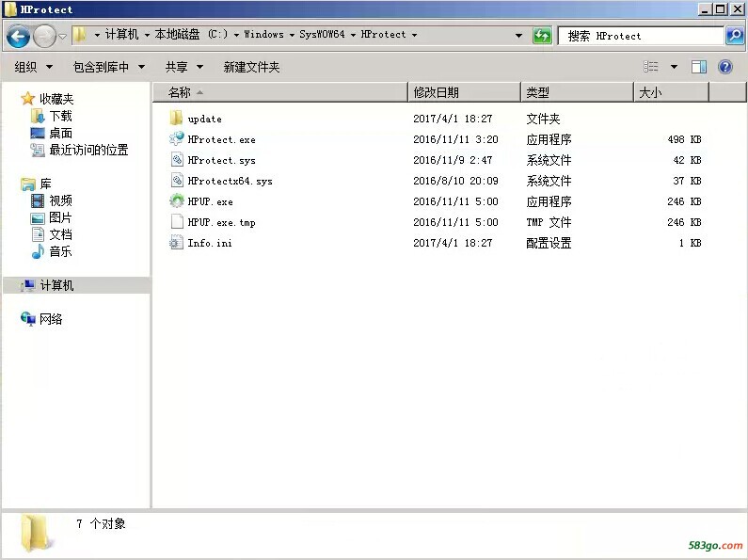Open the 组织 menu
Image resolution: width=748 pixels, height=560 pixels.
33,67
